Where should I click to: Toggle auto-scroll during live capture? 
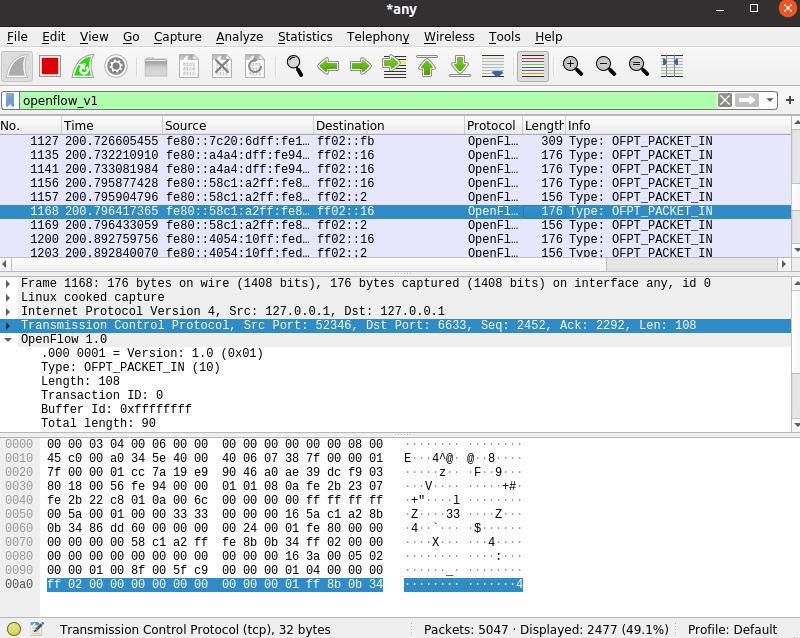[x=493, y=66]
